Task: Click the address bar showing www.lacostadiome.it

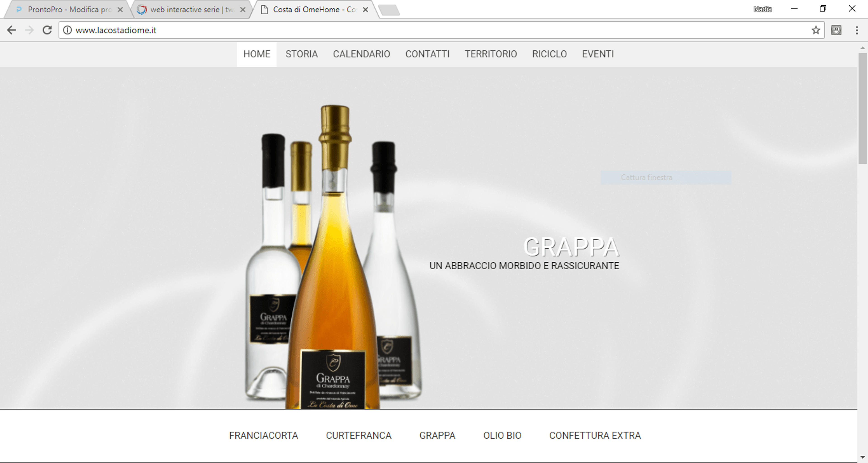Action: click(438, 30)
